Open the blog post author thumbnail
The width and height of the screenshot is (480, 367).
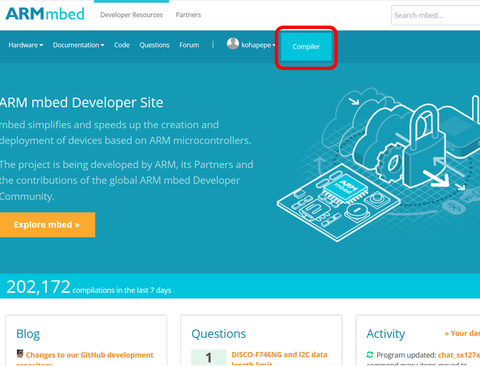[x=20, y=354]
